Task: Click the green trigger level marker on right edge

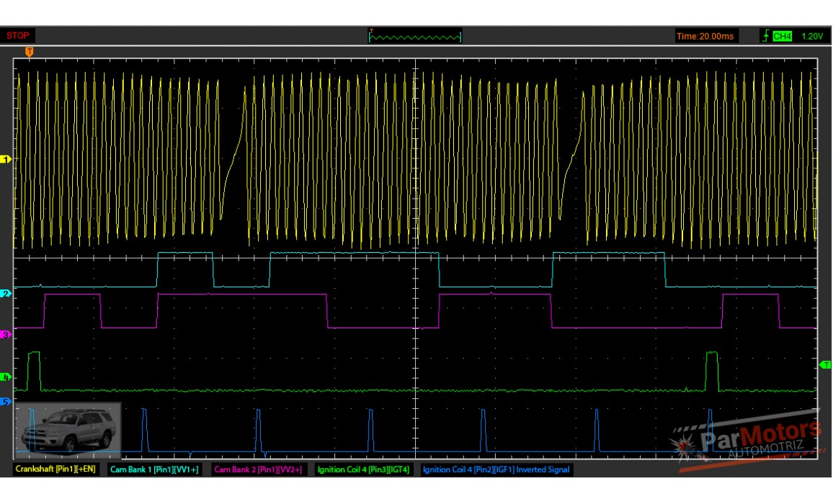Action: (x=826, y=365)
